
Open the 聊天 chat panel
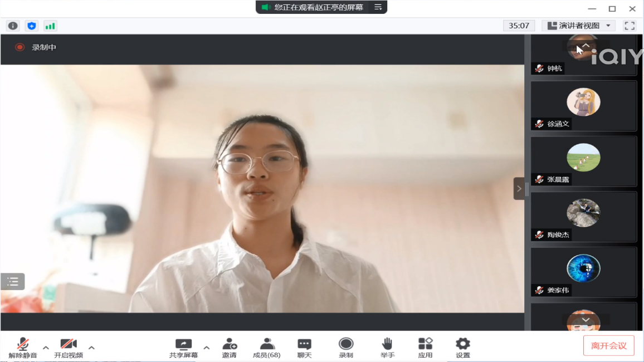(304, 347)
